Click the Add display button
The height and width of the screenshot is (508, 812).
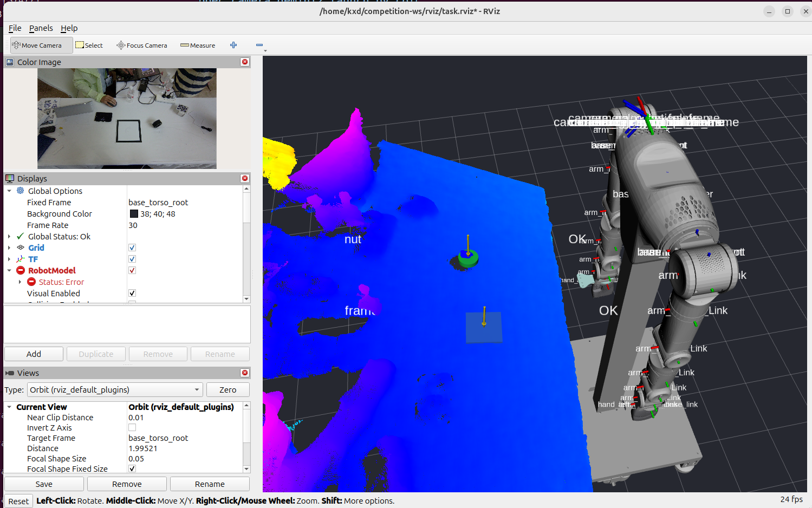34,354
